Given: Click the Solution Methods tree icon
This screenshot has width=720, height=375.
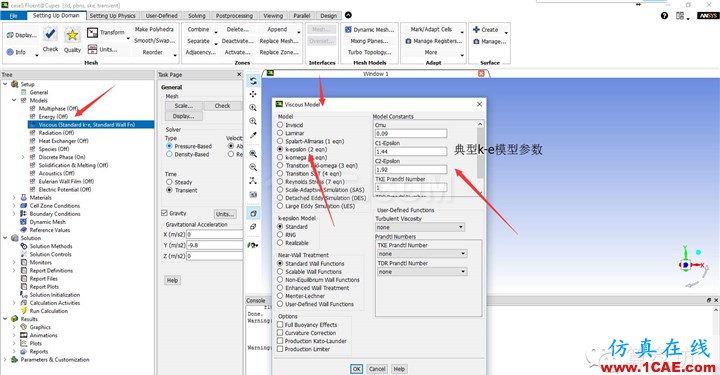Looking at the screenshot, I should click(x=24, y=246).
